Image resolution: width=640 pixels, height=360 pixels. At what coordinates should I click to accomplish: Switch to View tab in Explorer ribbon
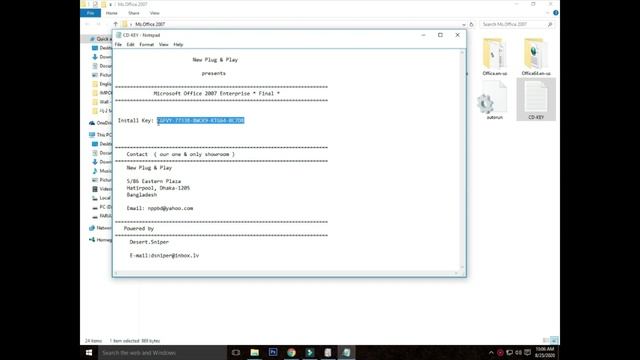click(x=154, y=13)
